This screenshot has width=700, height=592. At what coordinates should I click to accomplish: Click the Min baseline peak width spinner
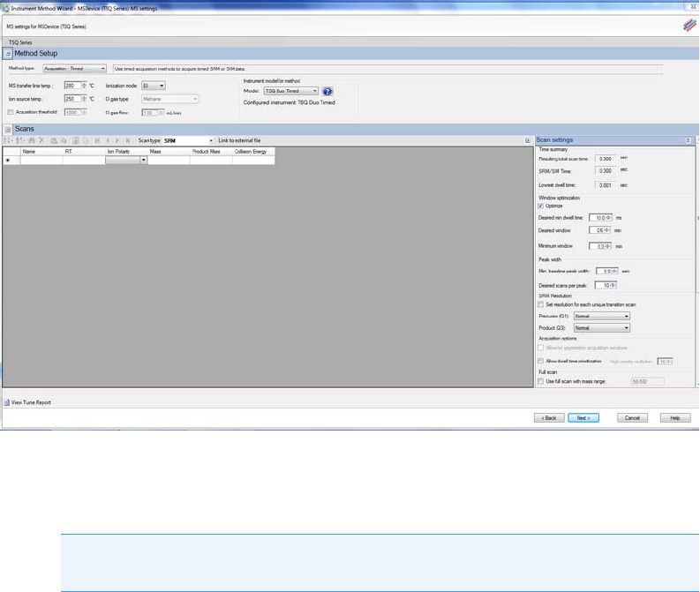pos(614,271)
